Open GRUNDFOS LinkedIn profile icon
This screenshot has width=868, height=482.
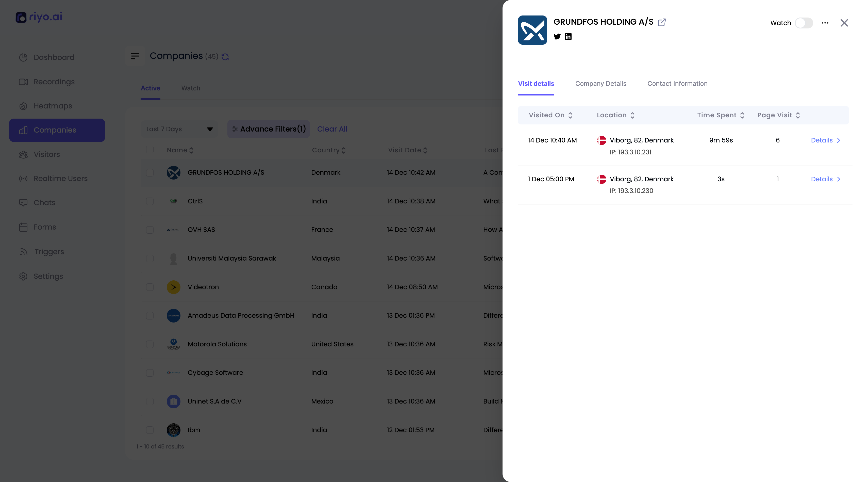tap(568, 36)
